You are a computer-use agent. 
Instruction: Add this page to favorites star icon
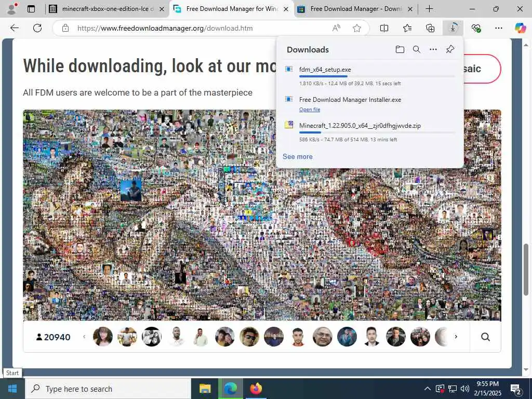[356, 28]
